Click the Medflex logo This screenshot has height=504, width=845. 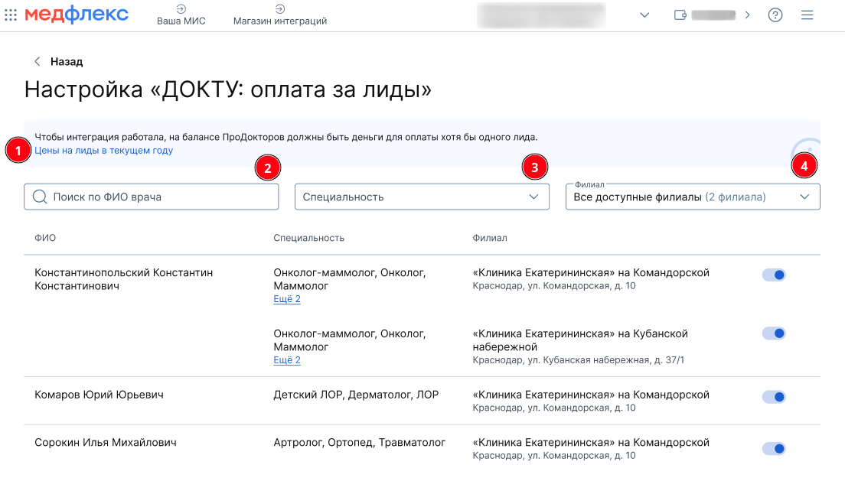coord(77,14)
